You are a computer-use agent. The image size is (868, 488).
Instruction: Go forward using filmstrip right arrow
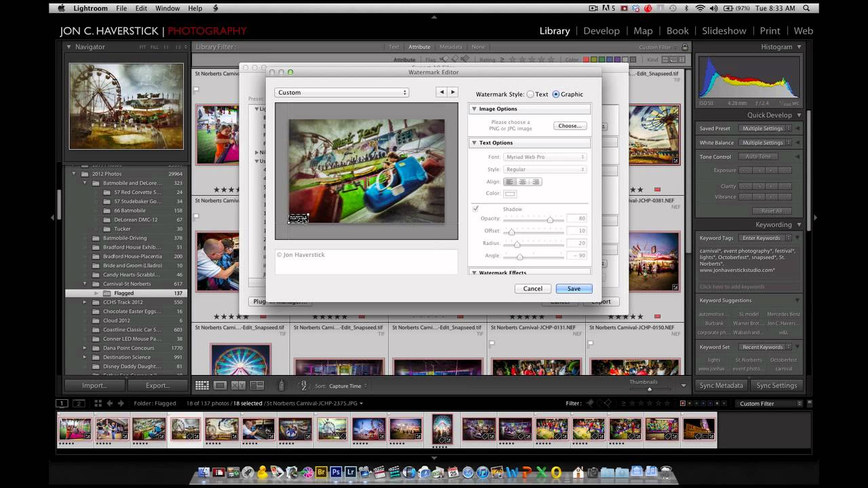click(121, 403)
